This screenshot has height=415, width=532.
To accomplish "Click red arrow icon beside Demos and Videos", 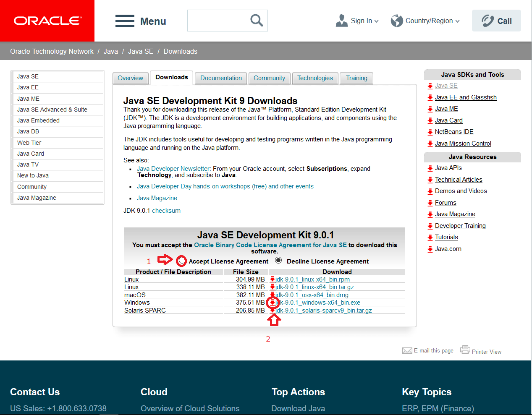I will [x=430, y=191].
